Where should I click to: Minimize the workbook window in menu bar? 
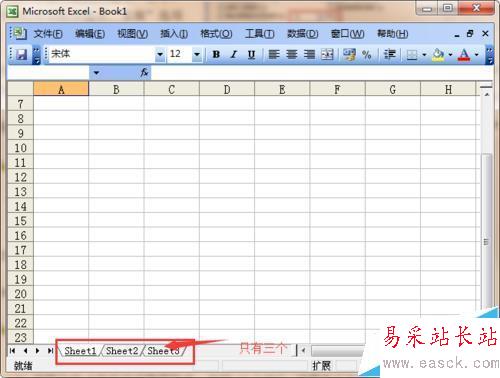tap(457, 34)
